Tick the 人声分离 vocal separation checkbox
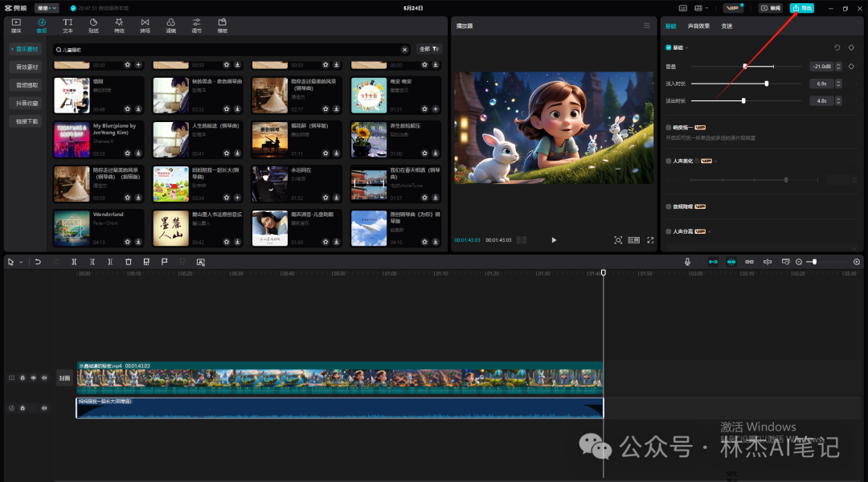The height and width of the screenshot is (482, 868). point(669,231)
